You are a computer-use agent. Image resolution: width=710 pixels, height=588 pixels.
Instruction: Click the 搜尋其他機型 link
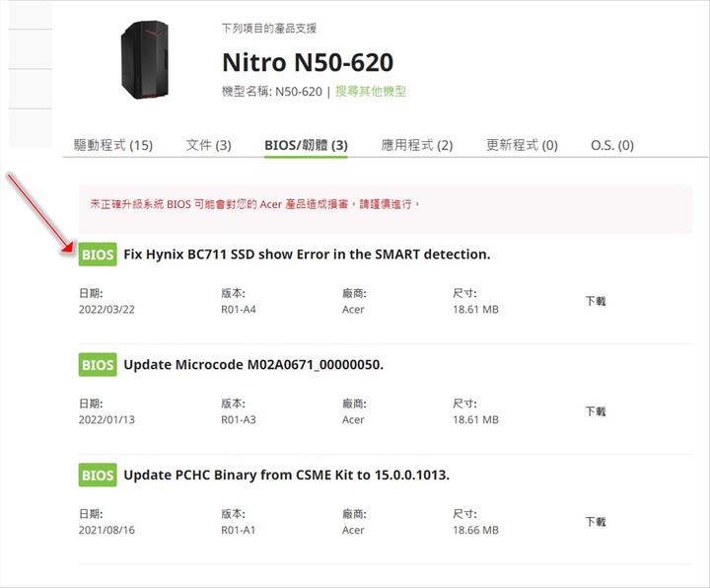(371, 91)
